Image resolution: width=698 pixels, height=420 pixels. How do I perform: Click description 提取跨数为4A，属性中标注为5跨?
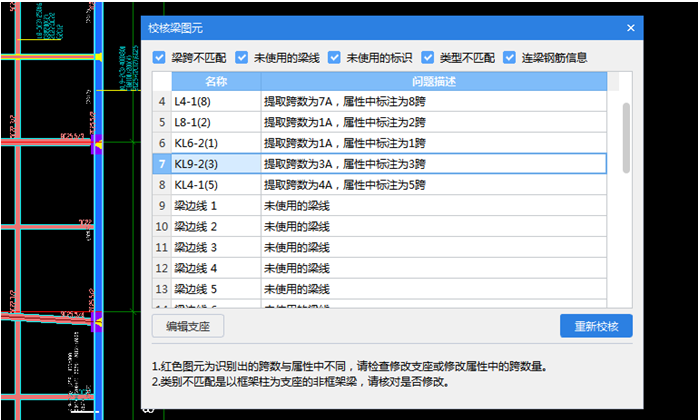tap(345, 185)
